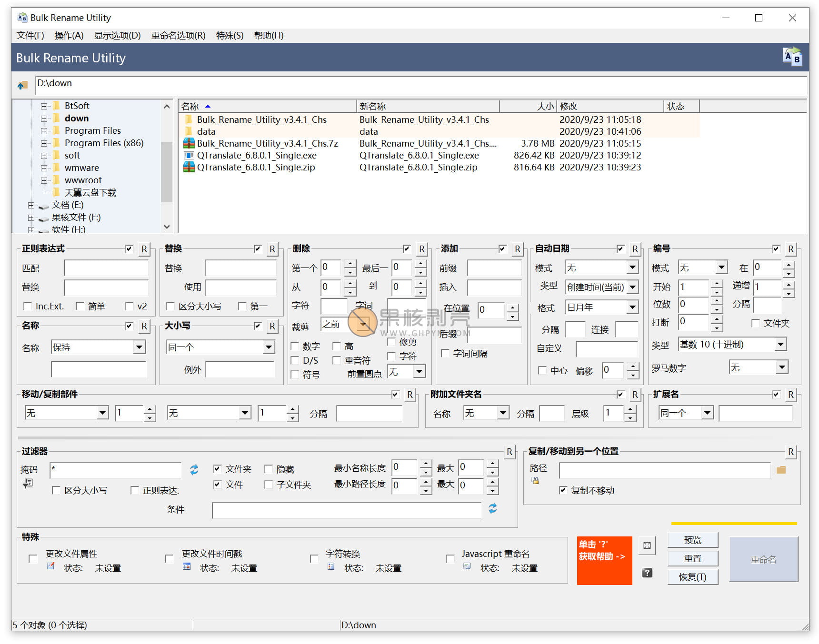
Task: Open the 大小写 mode dropdown showing 同一个
Action: (x=269, y=347)
